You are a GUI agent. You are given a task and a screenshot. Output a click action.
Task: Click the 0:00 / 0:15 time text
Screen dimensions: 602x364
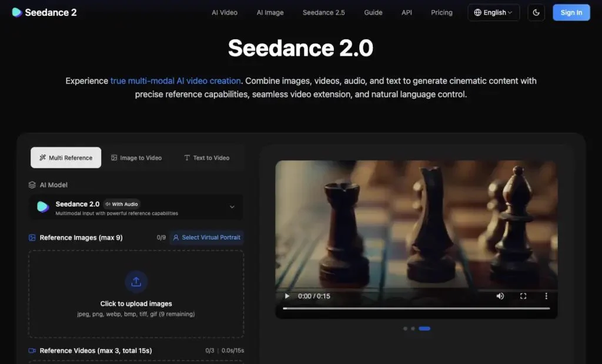pyautogui.click(x=314, y=296)
